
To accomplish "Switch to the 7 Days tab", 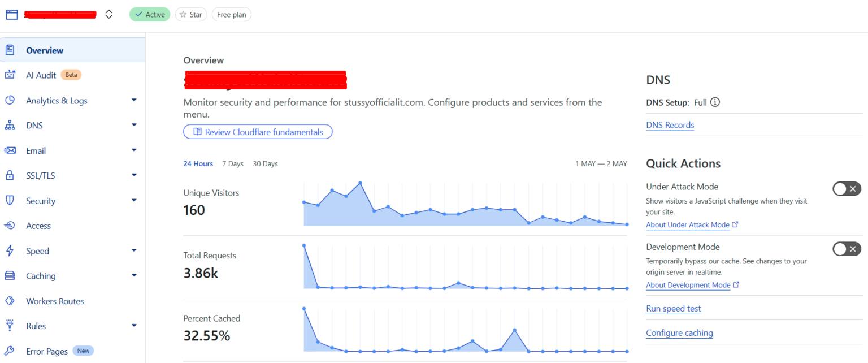I will coord(232,163).
